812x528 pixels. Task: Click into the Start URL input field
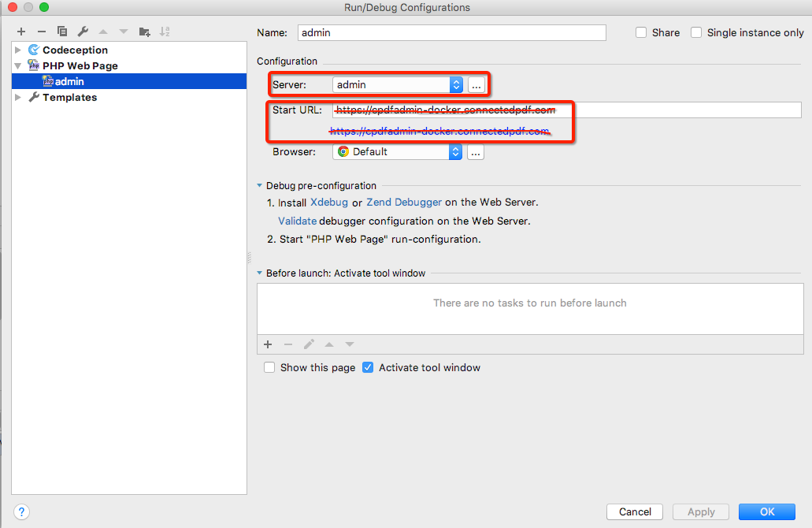coord(567,110)
